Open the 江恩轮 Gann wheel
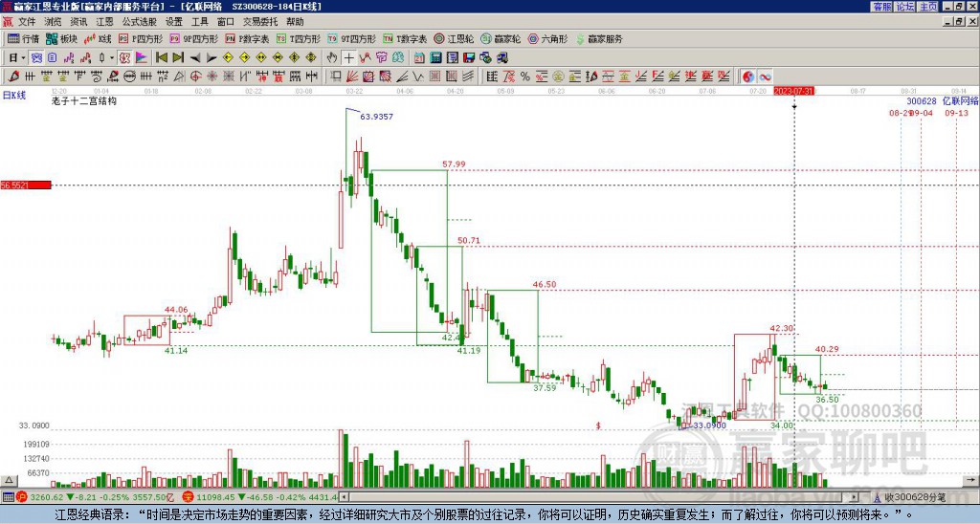 tap(455, 38)
